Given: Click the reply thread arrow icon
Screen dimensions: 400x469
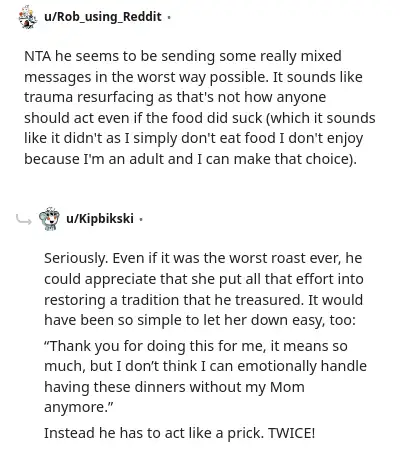Looking at the screenshot, I should [x=24, y=220].
